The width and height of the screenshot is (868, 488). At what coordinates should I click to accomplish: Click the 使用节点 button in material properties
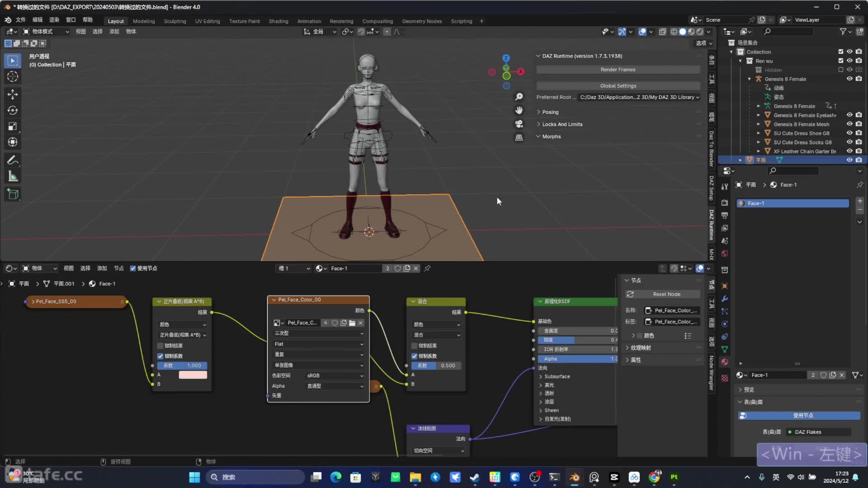tap(799, 416)
